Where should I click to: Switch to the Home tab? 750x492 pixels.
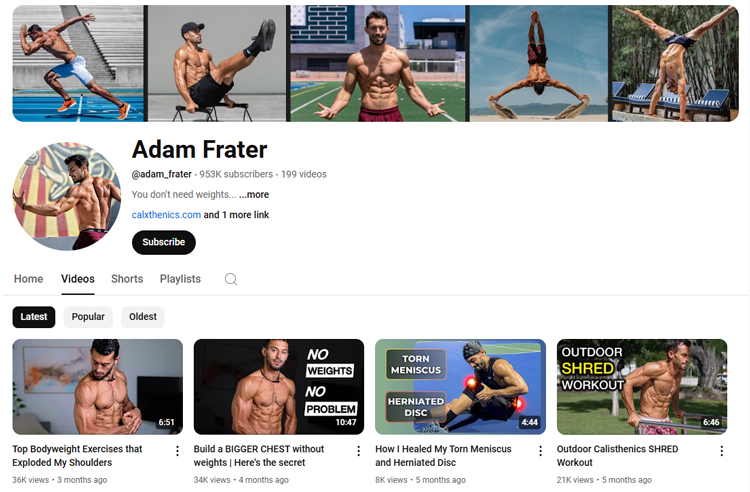28,279
